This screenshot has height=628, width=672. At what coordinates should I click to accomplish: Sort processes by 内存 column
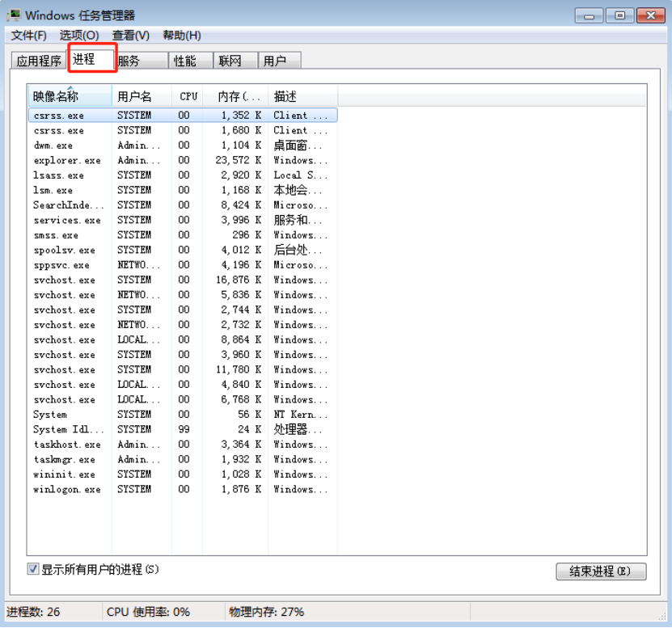[235, 95]
